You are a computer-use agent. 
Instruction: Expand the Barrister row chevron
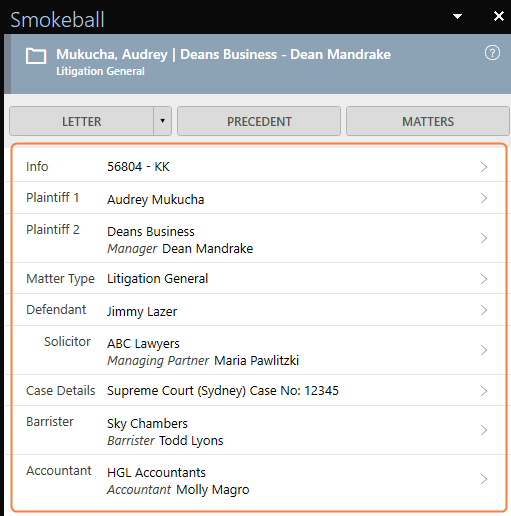coord(484,430)
